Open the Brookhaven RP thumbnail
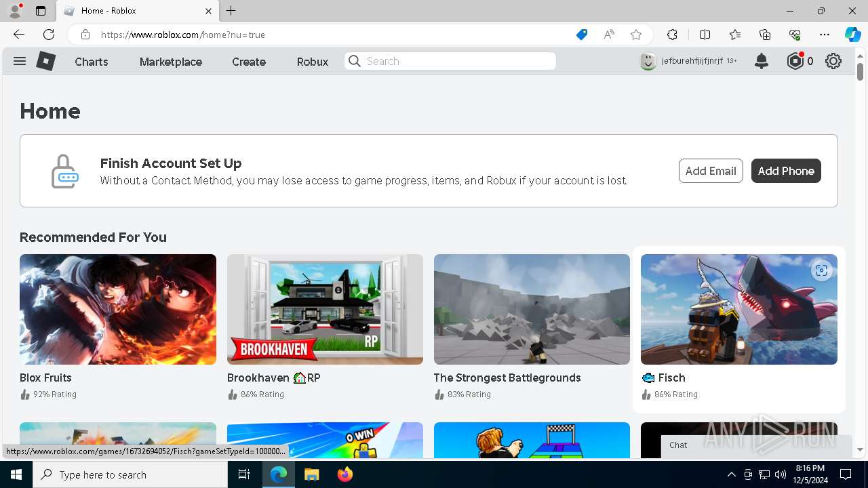This screenshot has height=488, width=868. pyautogui.click(x=325, y=309)
